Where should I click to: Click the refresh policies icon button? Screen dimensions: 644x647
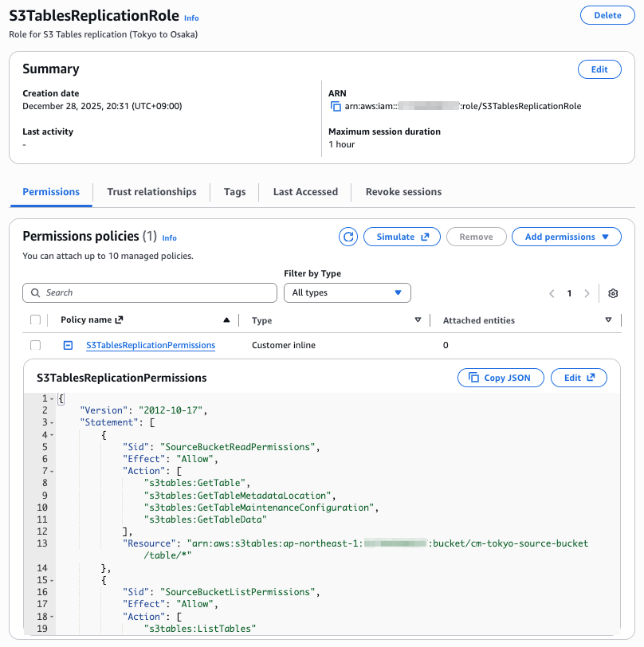(x=348, y=237)
